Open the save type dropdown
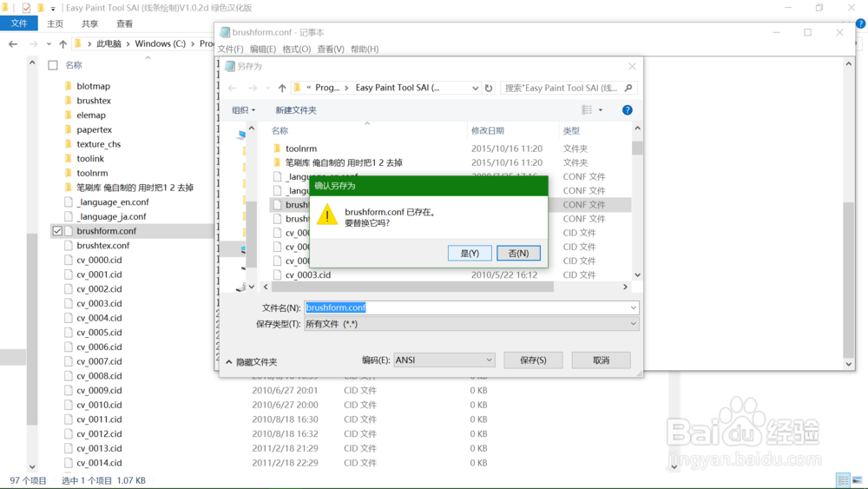 pos(471,324)
